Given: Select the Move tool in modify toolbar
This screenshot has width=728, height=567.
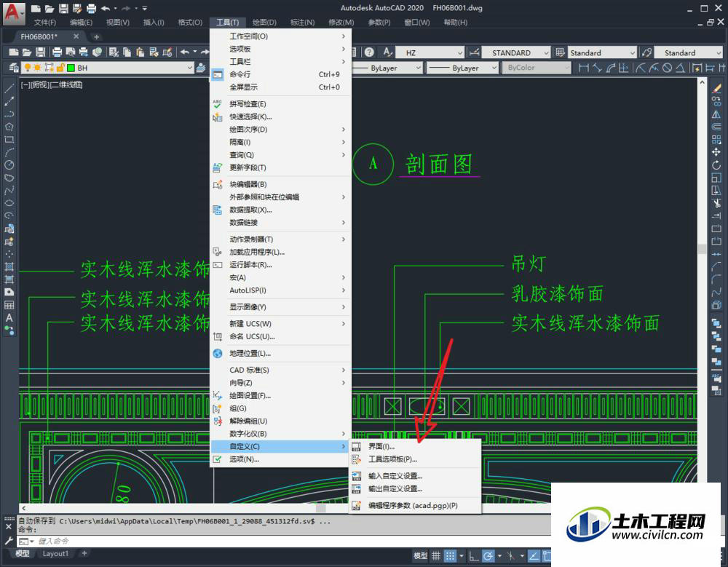Looking at the screenshot, I should (716, 152).
